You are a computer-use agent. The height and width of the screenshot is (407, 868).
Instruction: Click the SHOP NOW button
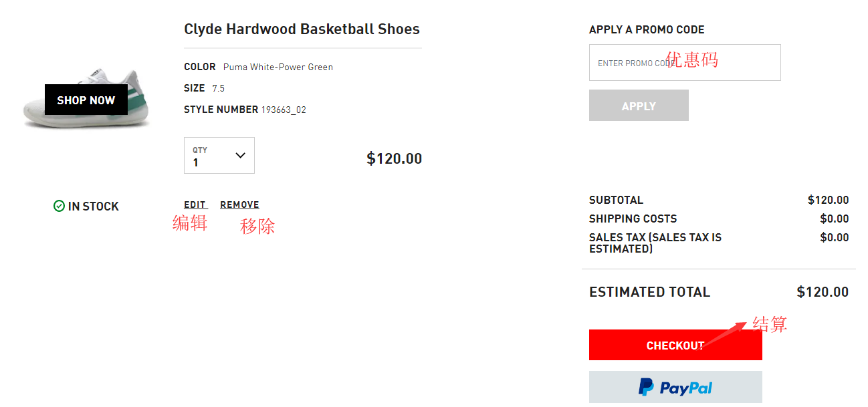click(x=86, y=100)
